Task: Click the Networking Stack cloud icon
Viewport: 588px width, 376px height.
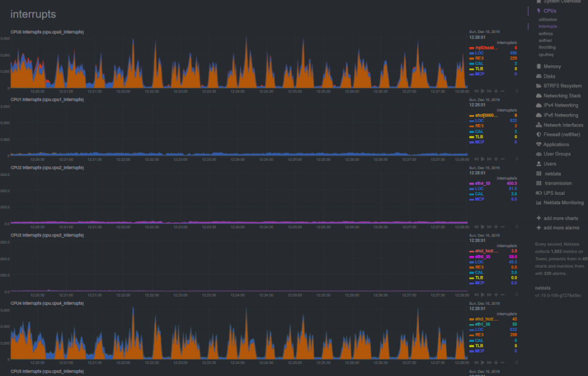Action: (539, 96)
